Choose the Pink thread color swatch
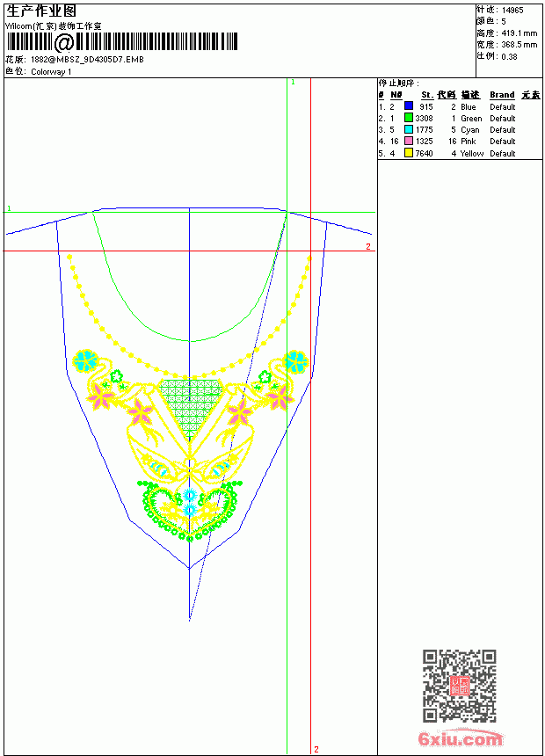545x756 pixels. 409,141
